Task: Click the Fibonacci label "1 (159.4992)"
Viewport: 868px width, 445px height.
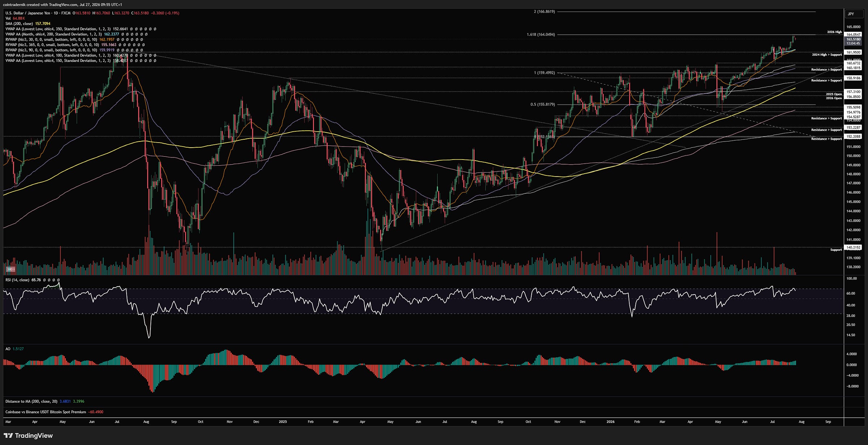Action: click(544, 73)
